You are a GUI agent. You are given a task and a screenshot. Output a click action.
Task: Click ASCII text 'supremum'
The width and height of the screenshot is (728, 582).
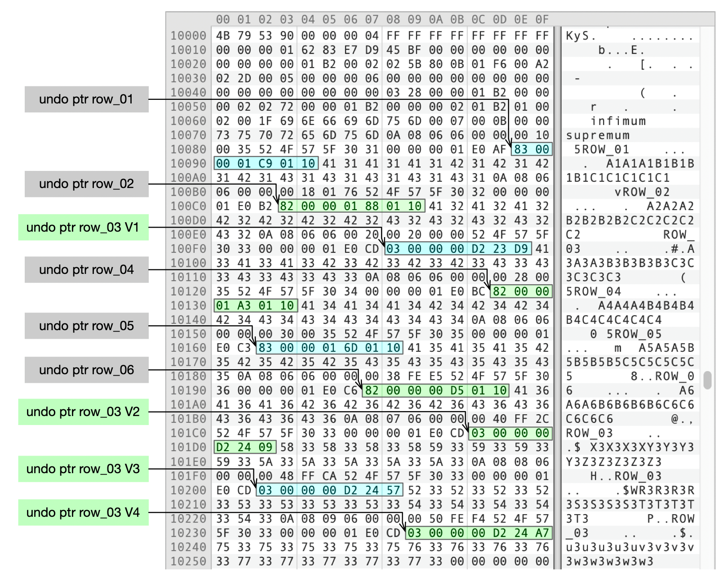pyautogui.click(x=598, y=135)
